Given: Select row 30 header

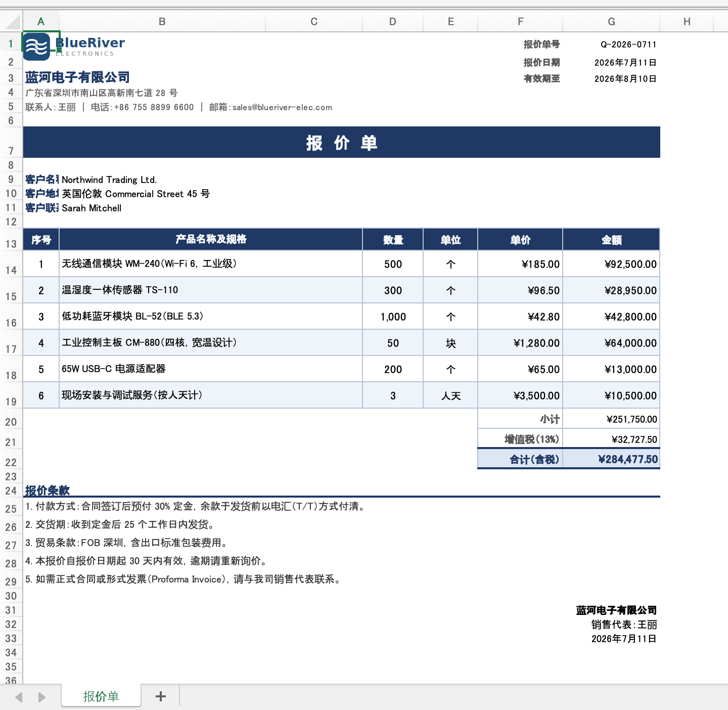Looking at the screenshot, I should point(11,596).
